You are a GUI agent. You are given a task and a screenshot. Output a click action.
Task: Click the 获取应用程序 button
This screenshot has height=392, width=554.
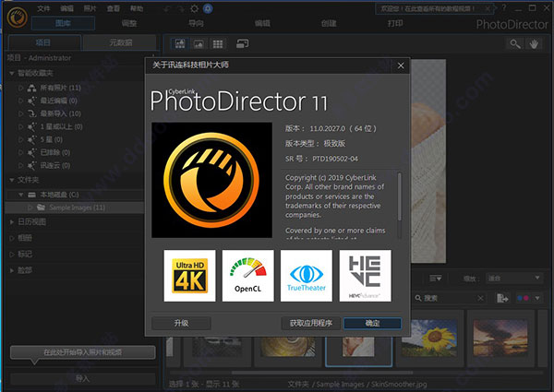coord(311,323)
